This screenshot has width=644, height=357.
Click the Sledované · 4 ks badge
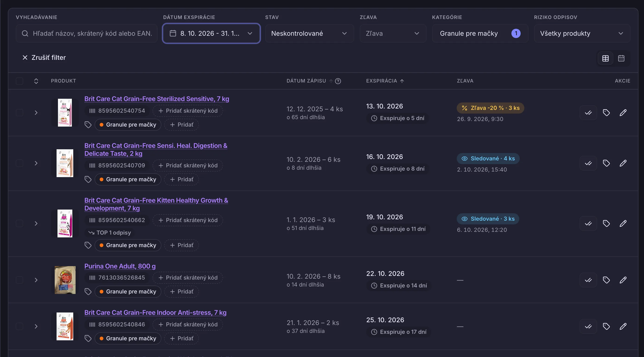488,159
